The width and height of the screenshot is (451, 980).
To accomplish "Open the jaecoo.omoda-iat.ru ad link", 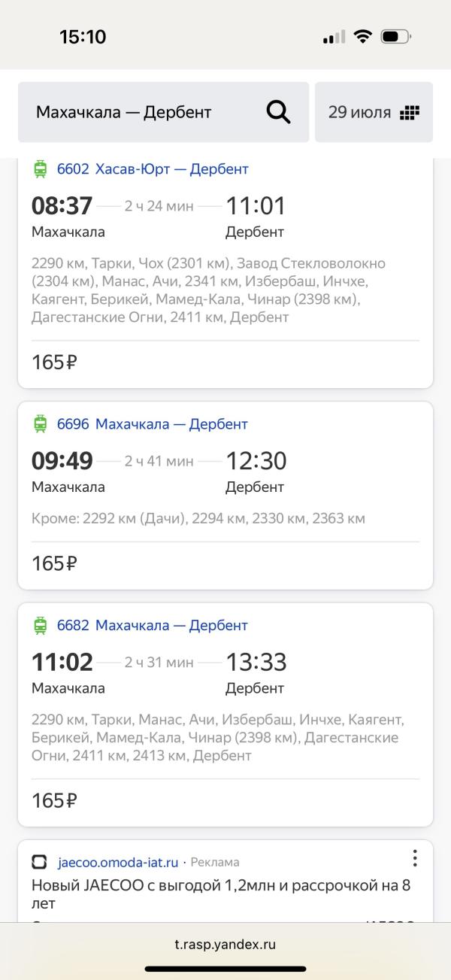I will 118,862.
